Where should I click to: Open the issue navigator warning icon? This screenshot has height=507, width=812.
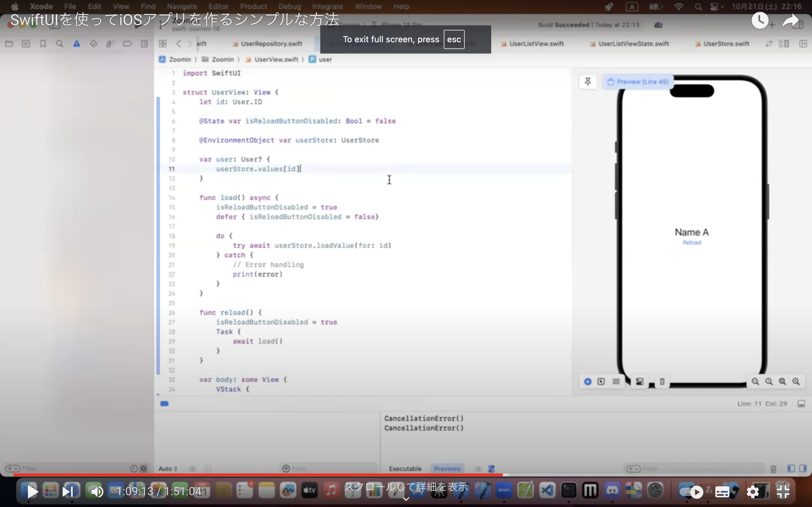(x=76, y=44)
